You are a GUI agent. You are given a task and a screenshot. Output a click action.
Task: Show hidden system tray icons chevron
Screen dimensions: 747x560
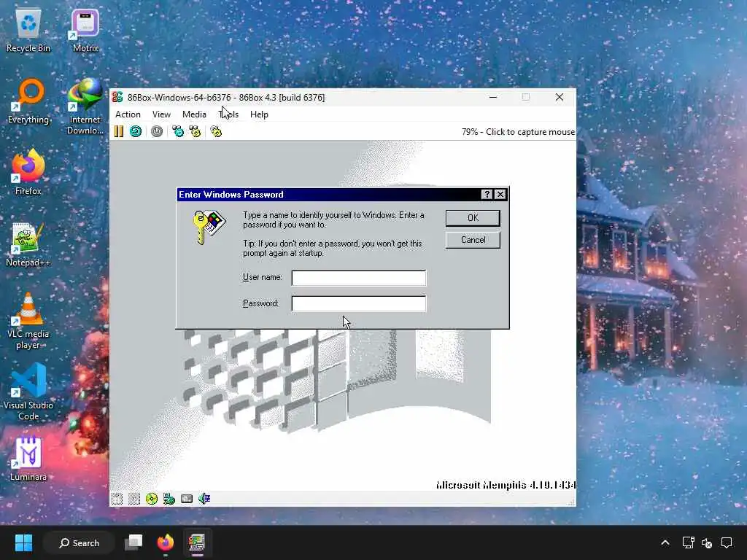[665, 542]
